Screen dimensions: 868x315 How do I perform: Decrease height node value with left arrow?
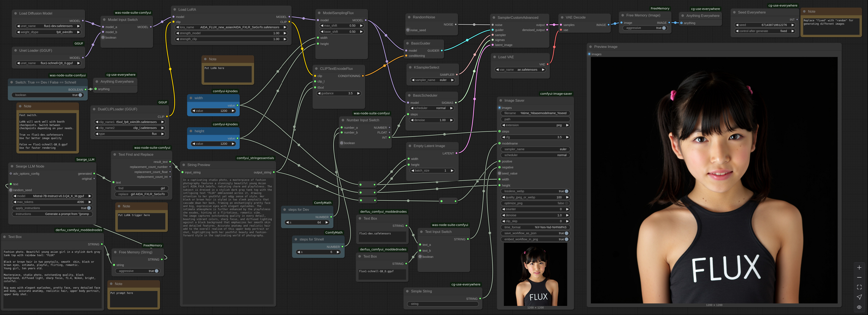click(194, 144)
